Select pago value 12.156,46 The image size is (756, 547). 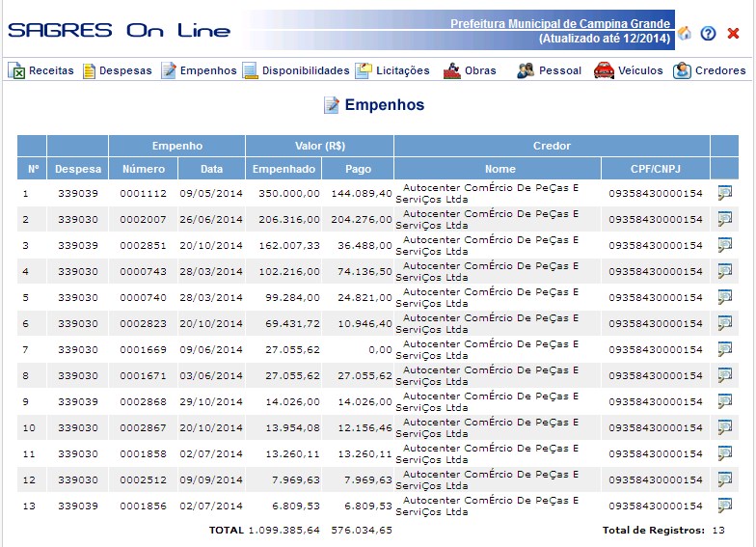point(364,428)
